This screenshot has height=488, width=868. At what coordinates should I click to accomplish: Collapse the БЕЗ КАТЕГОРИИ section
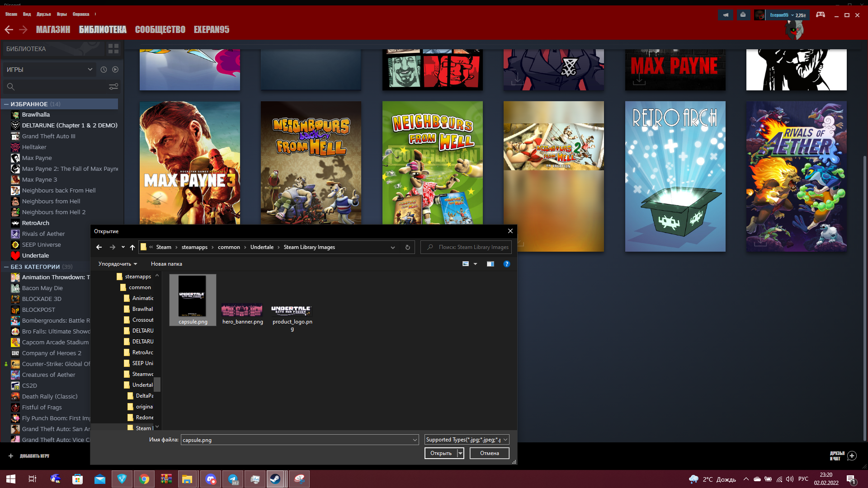(x=6, y=267)
